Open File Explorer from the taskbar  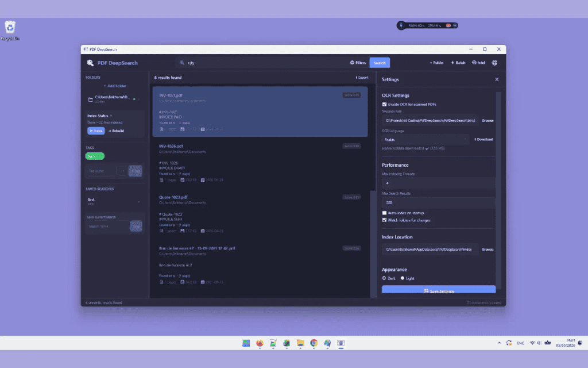tap(300, 343)
